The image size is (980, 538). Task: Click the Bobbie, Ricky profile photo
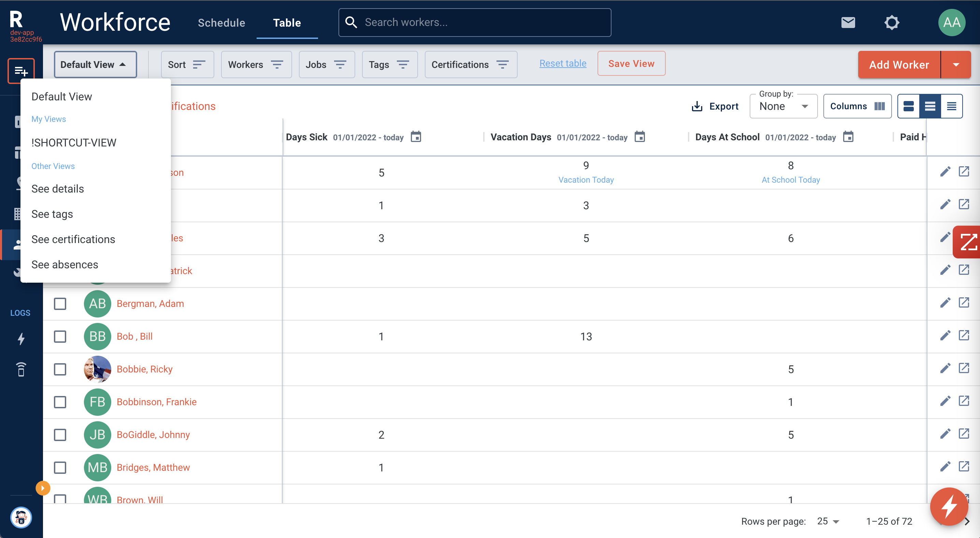tap(97, 369)
